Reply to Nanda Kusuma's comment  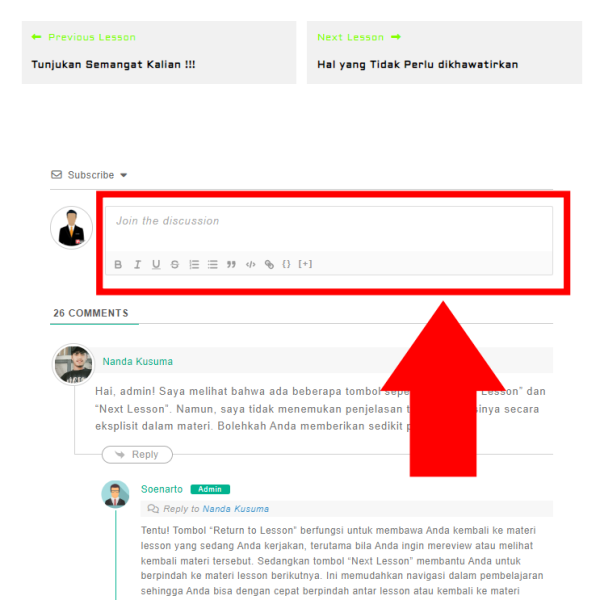point(137,455)
